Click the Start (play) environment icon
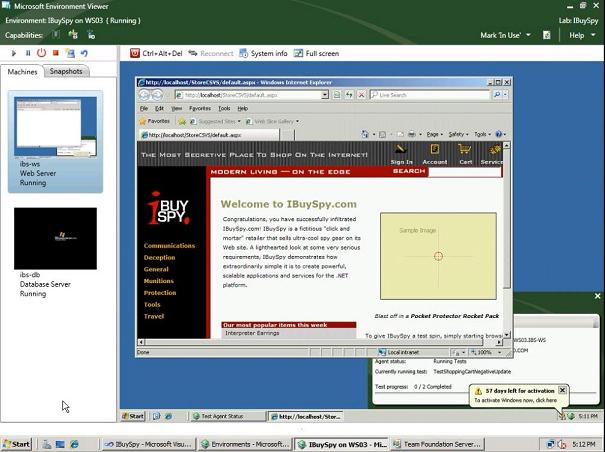Image resolution: width=605 pixels, height=452 pixels. [14, 53]
